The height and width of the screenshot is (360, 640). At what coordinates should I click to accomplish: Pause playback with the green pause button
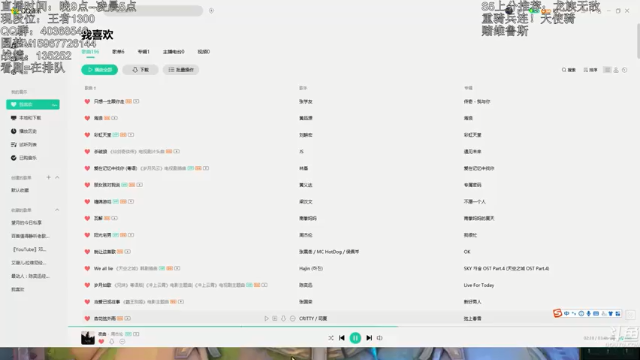click(x=355, y=338)
